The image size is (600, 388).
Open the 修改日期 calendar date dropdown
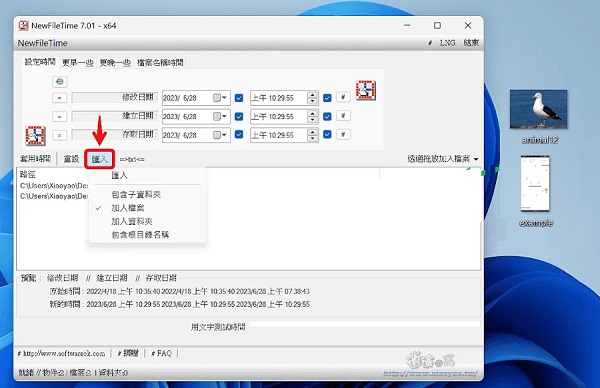click(x=220, y=98)
